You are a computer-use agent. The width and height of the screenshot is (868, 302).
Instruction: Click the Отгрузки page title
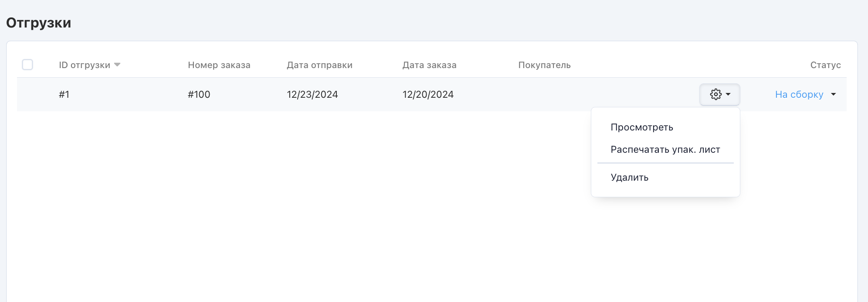pos(38,23)
